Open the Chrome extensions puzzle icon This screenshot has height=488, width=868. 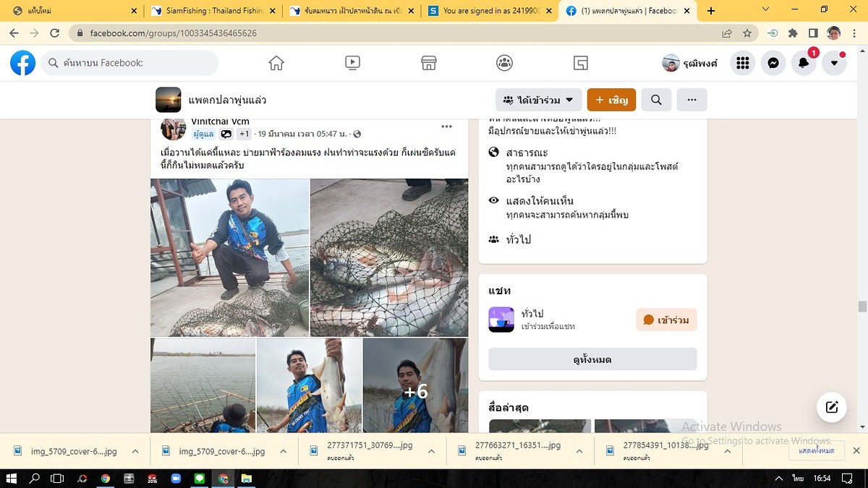(793, 33)
